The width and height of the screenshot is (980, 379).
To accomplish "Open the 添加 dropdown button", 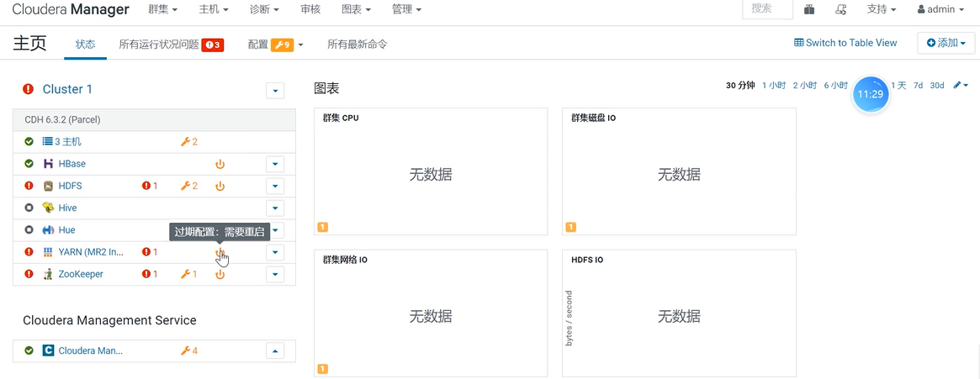I will tap(946, 43).
